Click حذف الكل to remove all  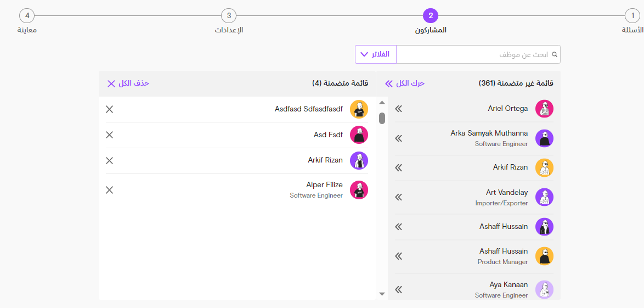pyautogui.click(x=128, y=83)
